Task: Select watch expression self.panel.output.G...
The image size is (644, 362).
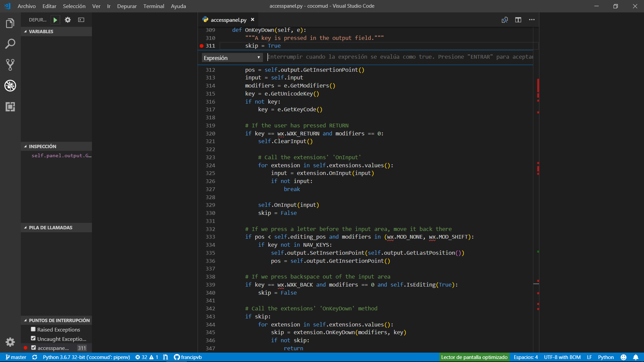Action: click(61, 156)
